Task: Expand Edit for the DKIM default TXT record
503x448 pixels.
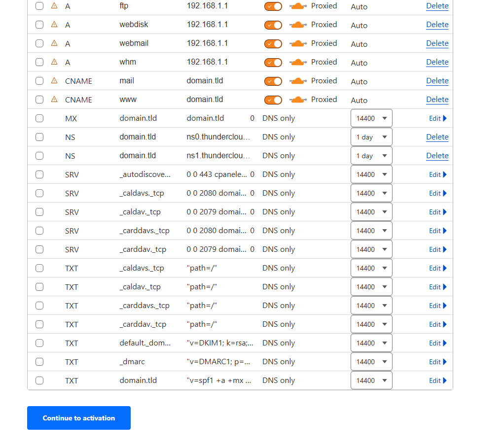Action: [x=438, y=343]
